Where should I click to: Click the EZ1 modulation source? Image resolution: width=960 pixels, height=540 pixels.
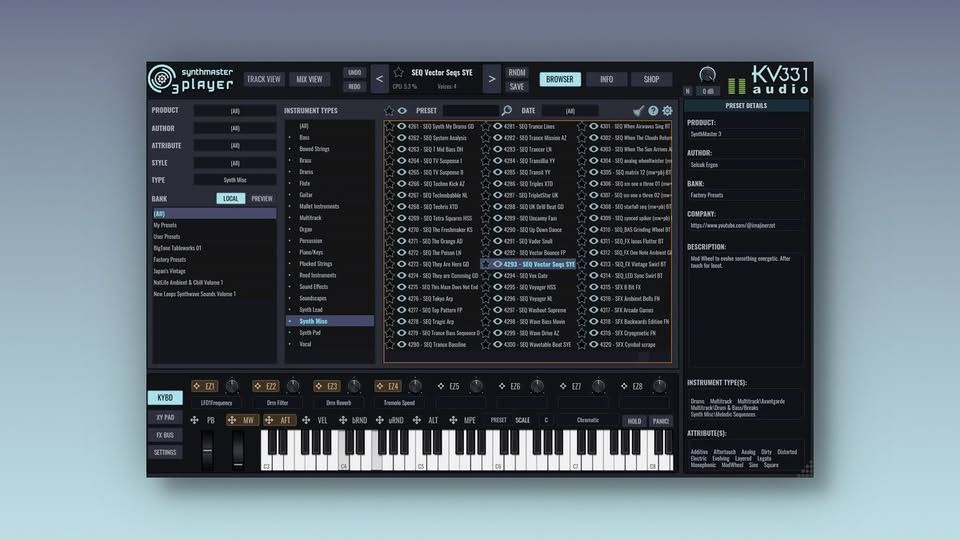pyautogui.click(x=204, y=386)
